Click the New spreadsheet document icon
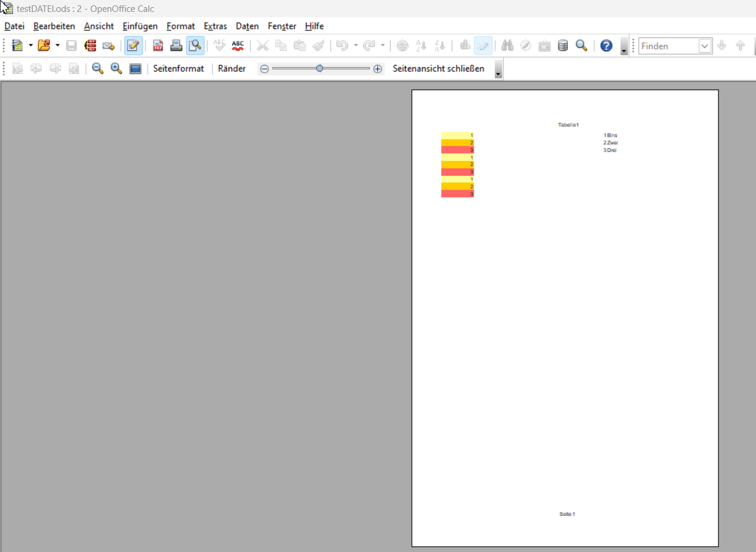Image resolution: width=756 pixels, height=552 pixels. pos(17,46)
